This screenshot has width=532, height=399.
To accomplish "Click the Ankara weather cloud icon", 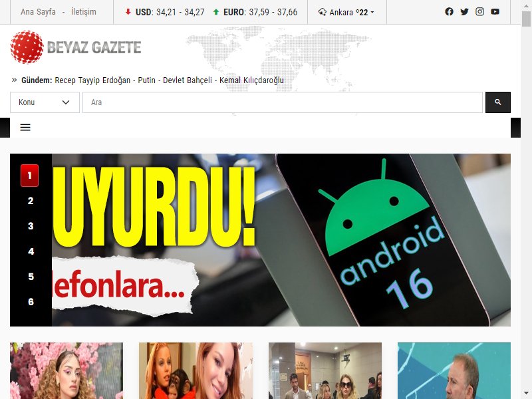I will (323, 12).
